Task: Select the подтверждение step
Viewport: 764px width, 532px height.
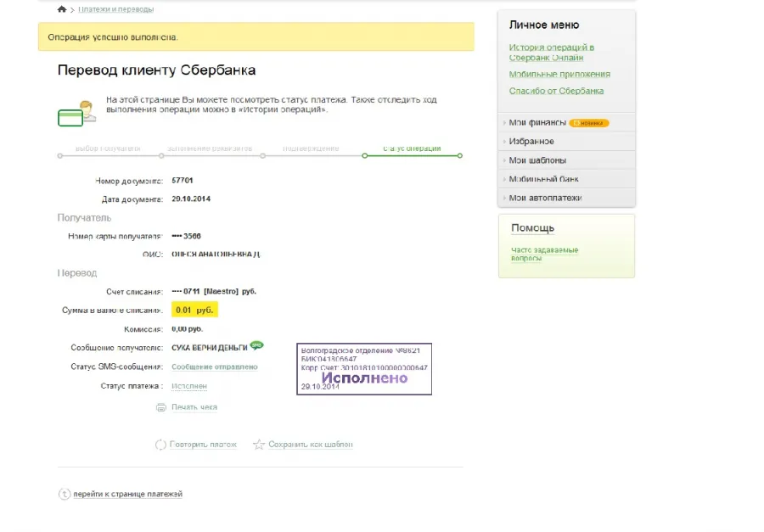Action: 311,148
